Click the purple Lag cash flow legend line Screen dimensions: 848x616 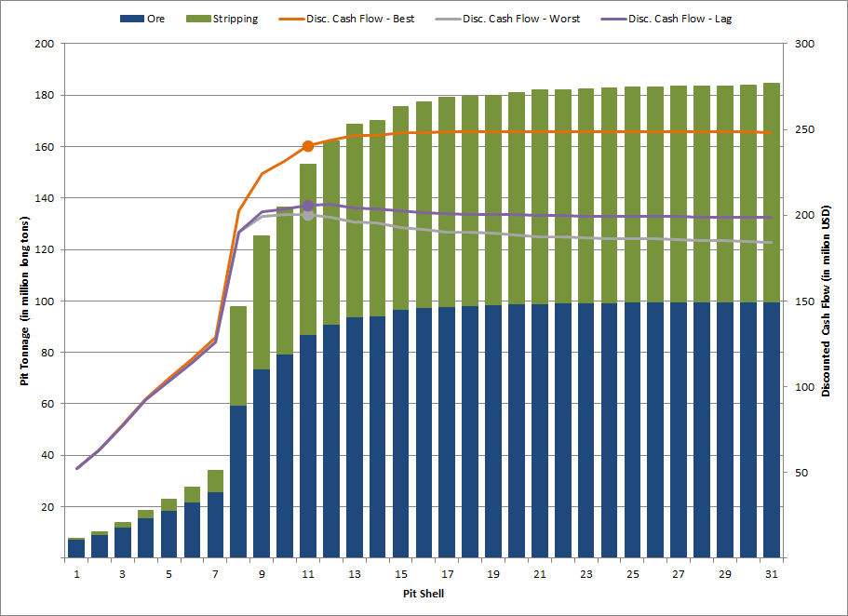pyautogui.click(x=613, y=19)
